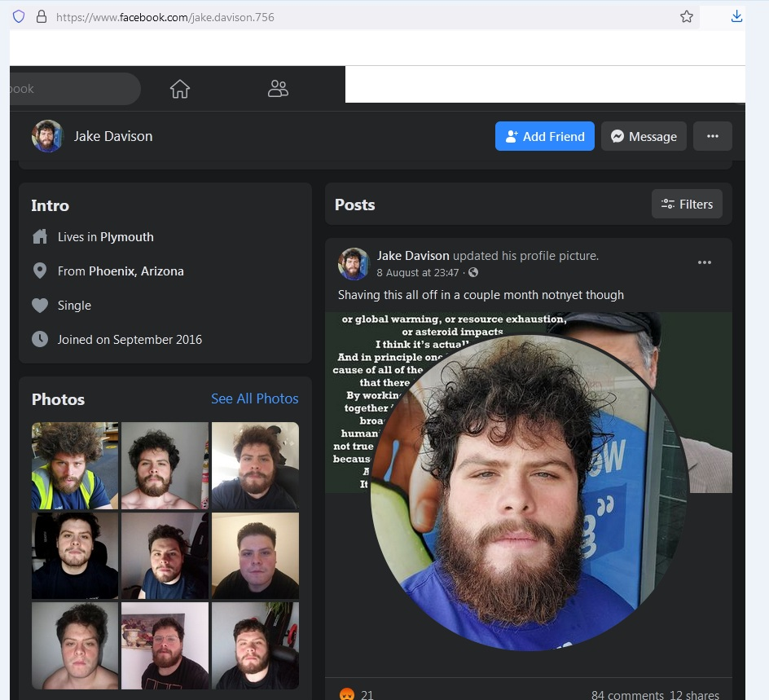Click See All Photos
This screenshot has height=700, width=769.
(x=254, y=398)
